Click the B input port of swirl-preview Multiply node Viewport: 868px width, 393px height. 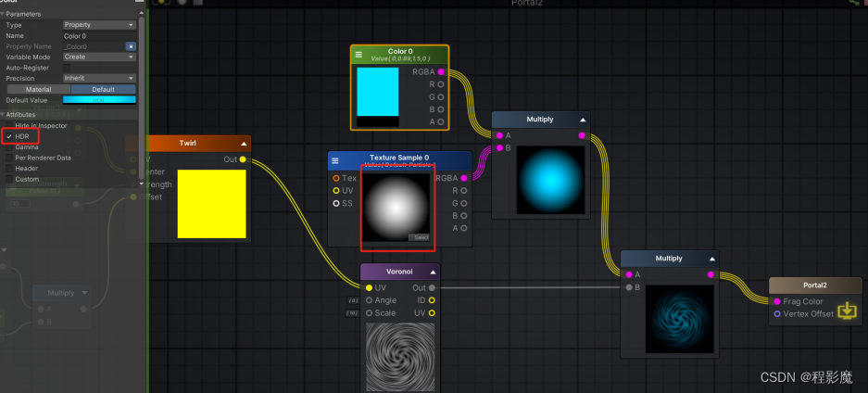pyautogui.click(x=629, y=287)
